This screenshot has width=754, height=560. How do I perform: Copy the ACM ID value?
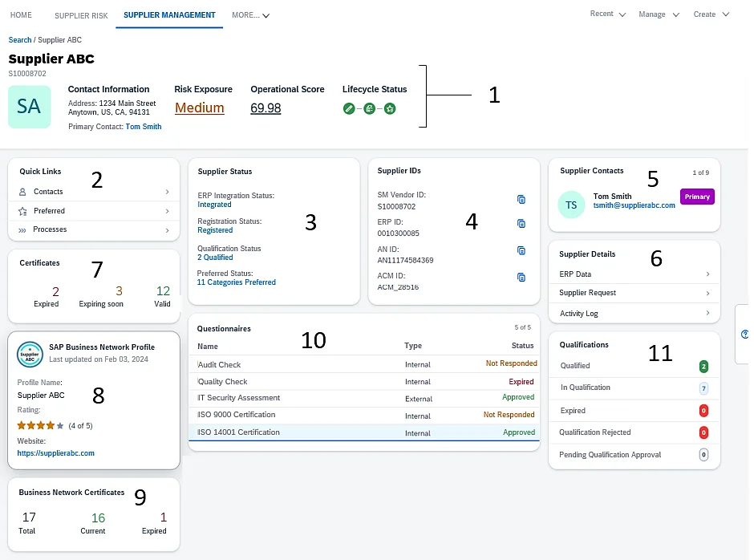(x=521, y=277)
